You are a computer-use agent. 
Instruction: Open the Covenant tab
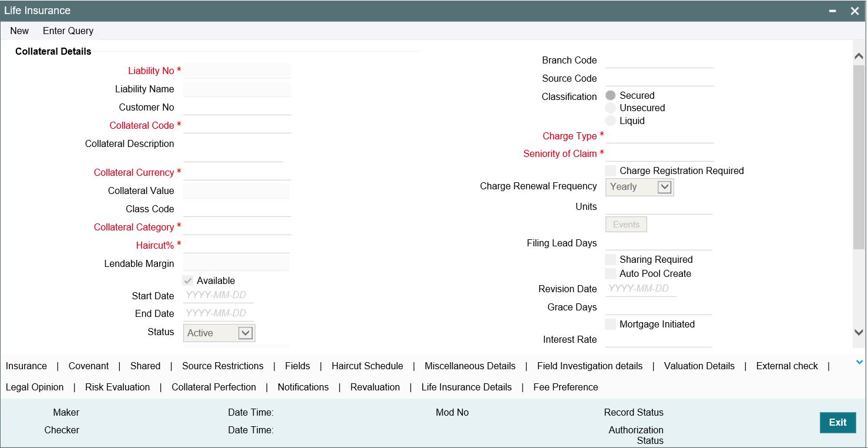coord(89,366)
